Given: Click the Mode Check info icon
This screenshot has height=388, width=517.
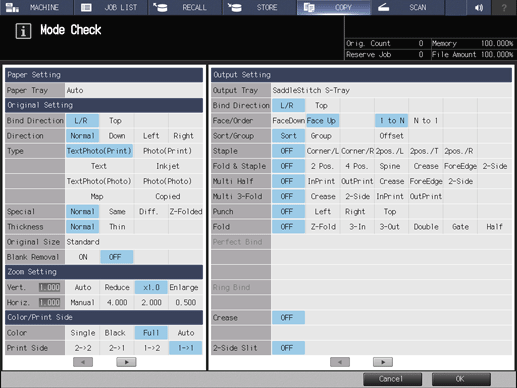Looking at the screenshot, I should (x=23, y=31).
